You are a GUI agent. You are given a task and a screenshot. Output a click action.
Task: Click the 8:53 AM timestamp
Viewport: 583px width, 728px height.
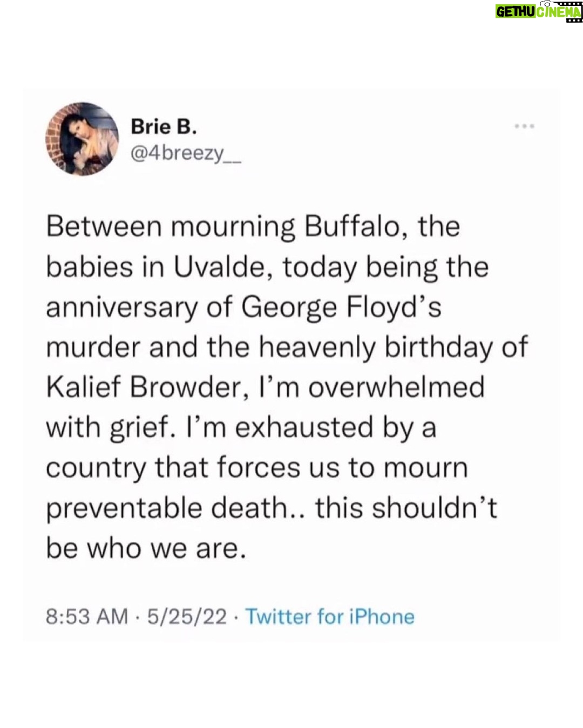coord(87,617)
